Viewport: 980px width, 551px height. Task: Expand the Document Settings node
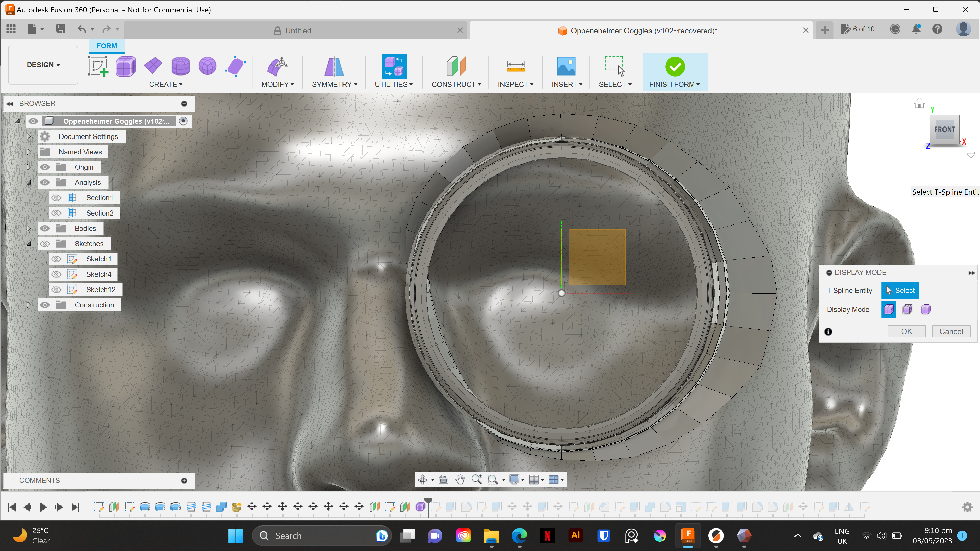29,136
